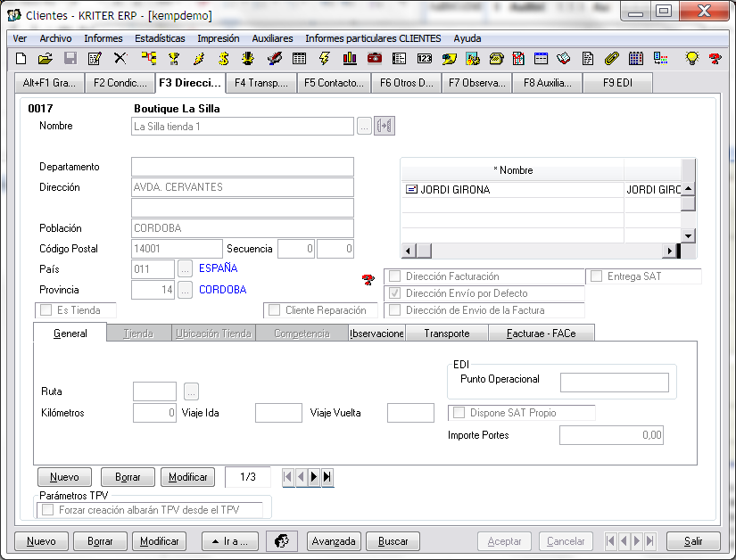Viewport: 736px width, 560px height.
Task: Click Modificar button beside the 1/3 counter
Action: tap(187, 477)
